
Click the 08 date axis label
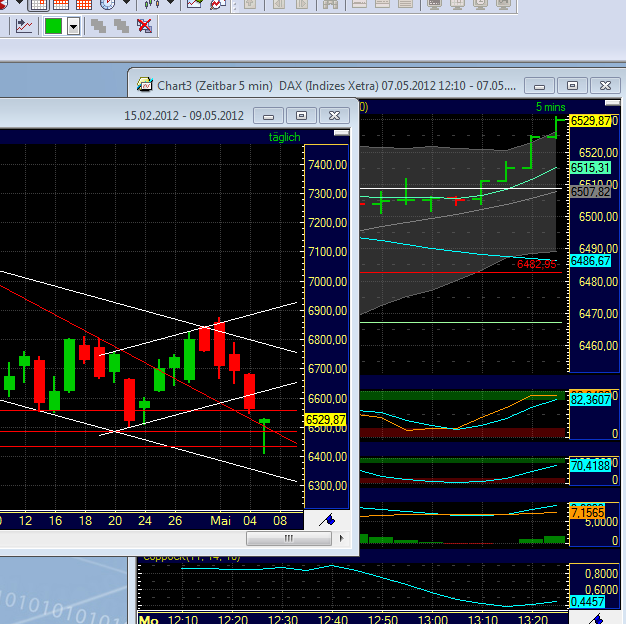280,521
